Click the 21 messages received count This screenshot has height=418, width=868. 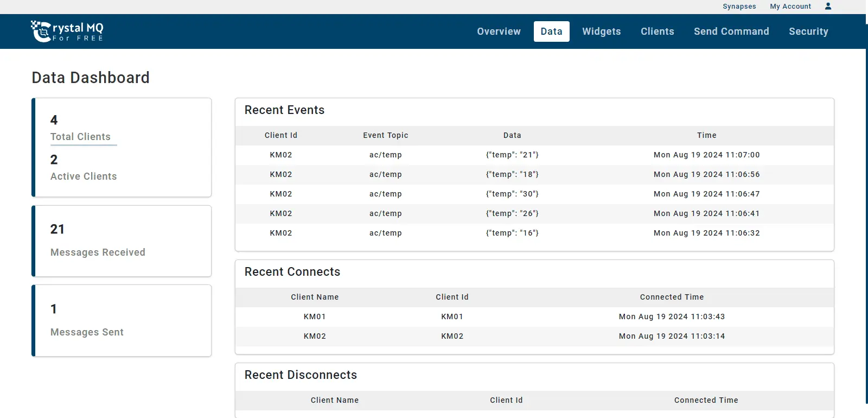(57, 229)
